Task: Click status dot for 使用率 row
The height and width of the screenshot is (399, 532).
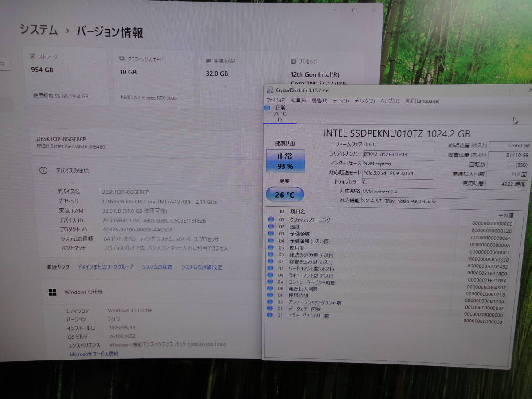Action: click(x=270, y=247)
